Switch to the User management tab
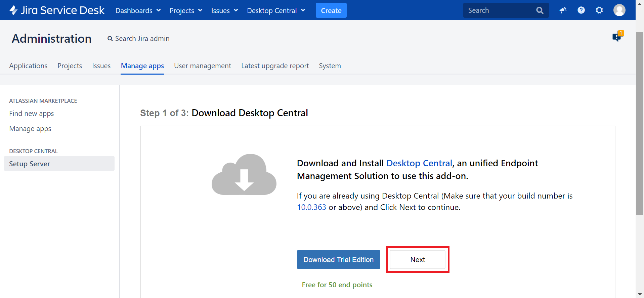This screenshot has width=644, height=298. pyautogui.click(x=203, y=66)
